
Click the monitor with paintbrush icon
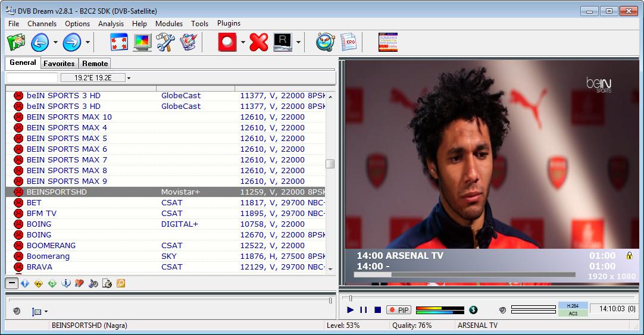[189, 42]
